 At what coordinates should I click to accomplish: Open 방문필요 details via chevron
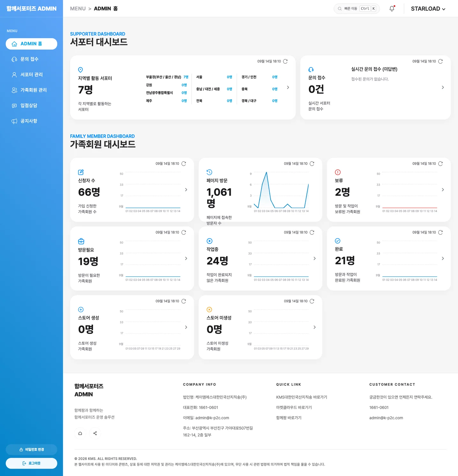pos(186,258)
